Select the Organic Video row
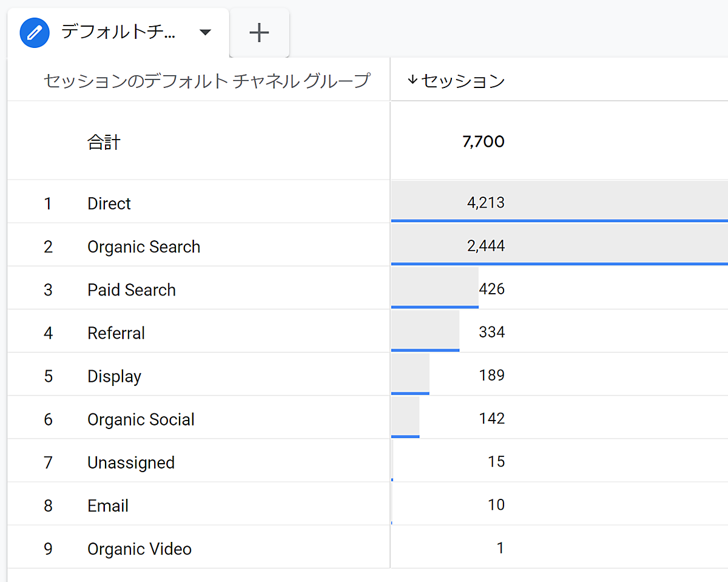Viewport: 728px width, 582px height. click(x=140, y=549)
